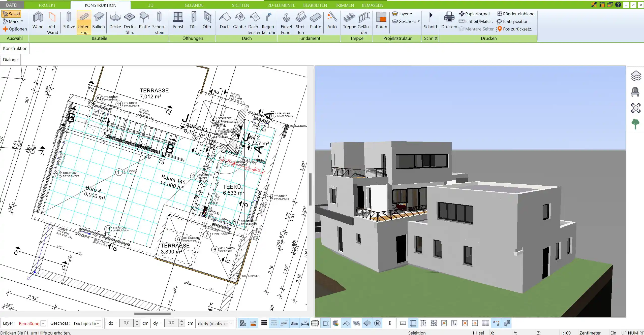Screen dimensions: 644x335
Task: Click the Selekt button
Action: (x=12, y=14)
